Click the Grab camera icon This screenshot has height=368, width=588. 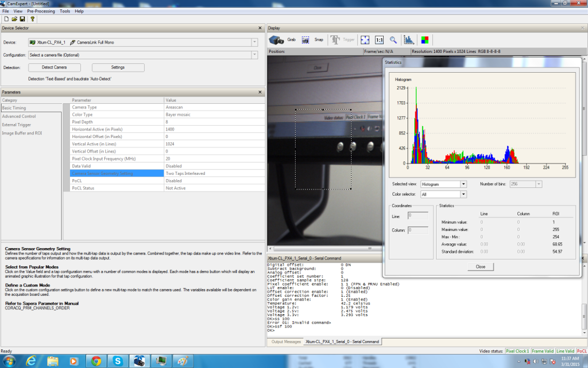(276, 40)
